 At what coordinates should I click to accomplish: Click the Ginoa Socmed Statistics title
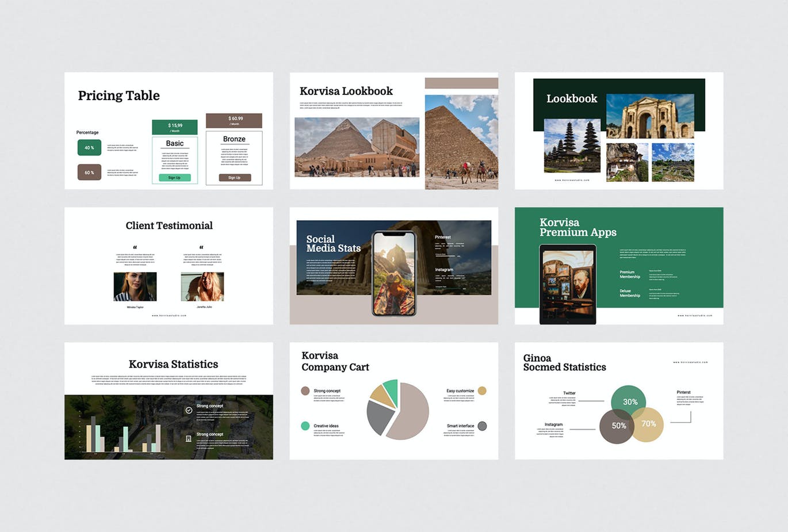click(564, 362)
